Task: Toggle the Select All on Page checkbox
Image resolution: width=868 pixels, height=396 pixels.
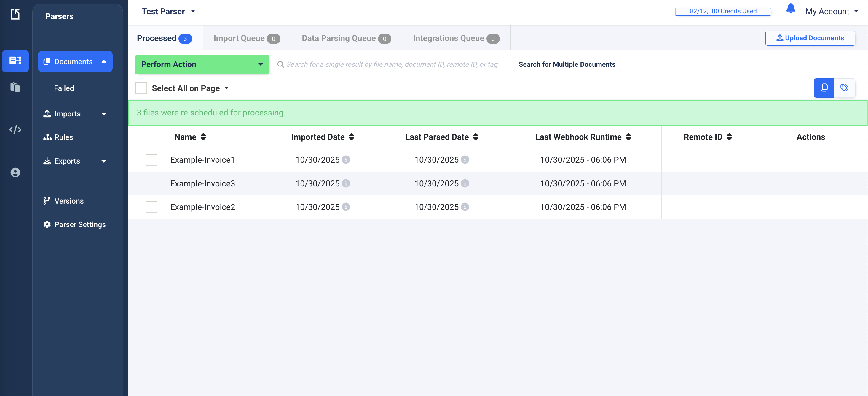Action: [x=141, y=88]
